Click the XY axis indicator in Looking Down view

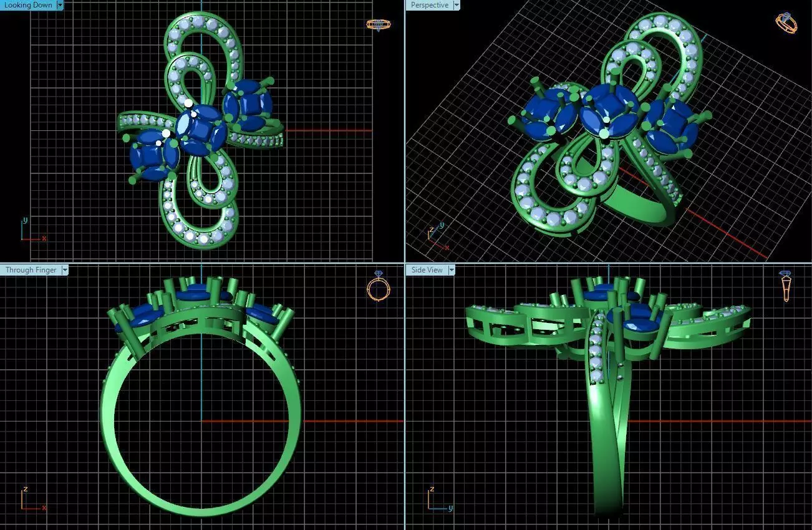click(33, 229)
